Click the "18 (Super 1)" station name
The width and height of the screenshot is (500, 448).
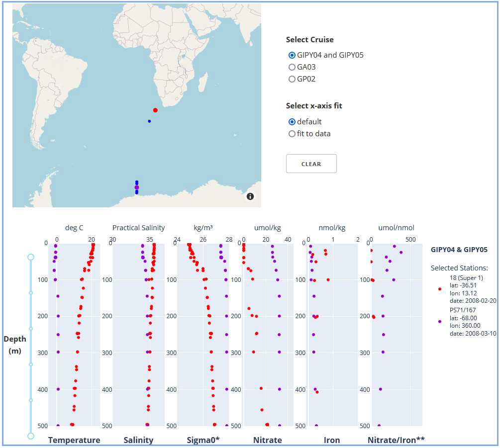click(x=466, y=277)
